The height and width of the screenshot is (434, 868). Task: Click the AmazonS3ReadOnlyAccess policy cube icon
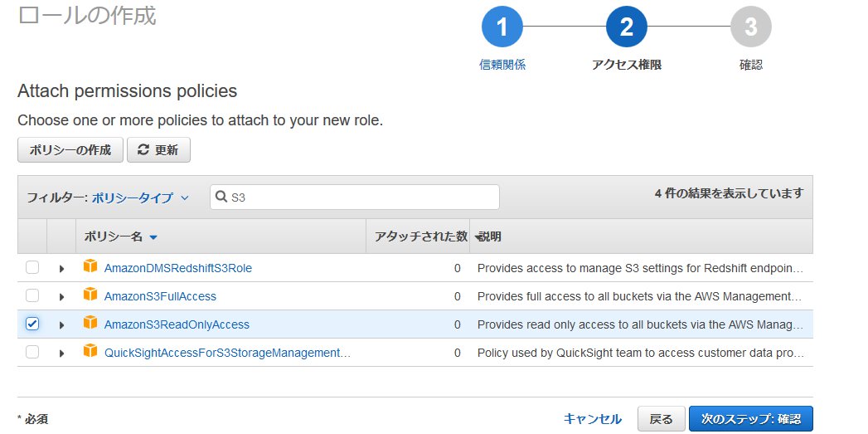90,324
